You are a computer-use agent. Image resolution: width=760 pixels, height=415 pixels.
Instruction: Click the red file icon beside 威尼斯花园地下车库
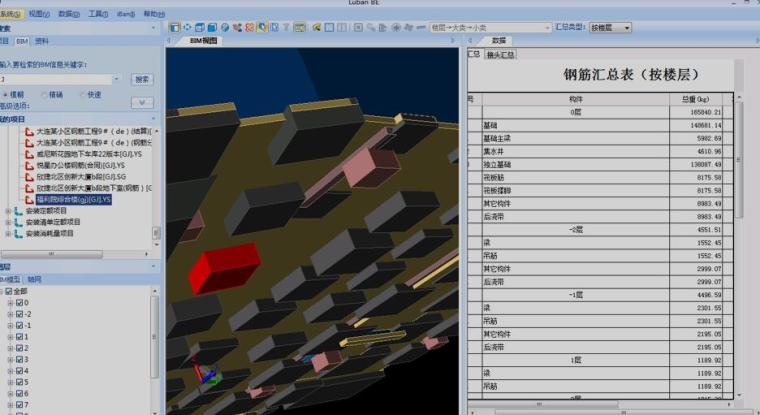(28, 153)
